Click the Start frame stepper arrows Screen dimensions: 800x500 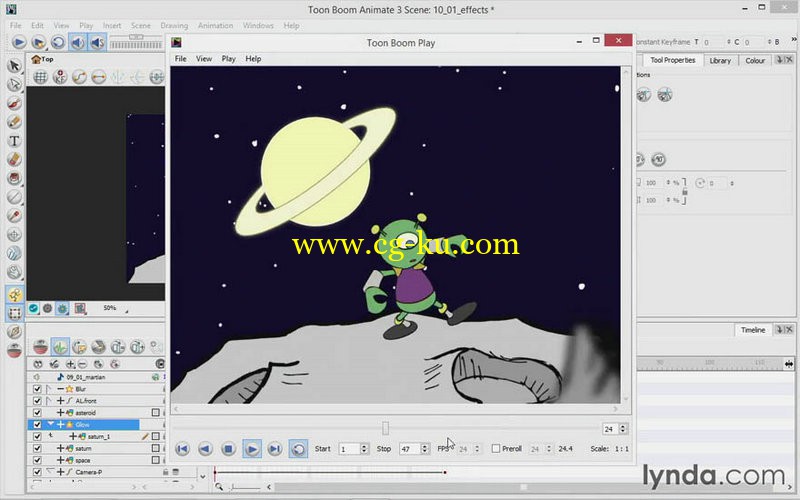pyautogui.click(x=364, y=448)
